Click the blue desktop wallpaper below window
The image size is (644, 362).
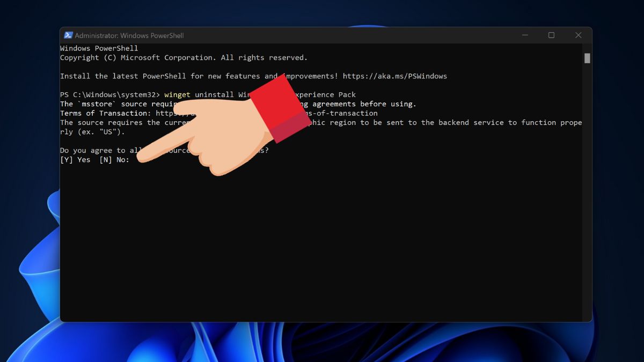(322, 343)
